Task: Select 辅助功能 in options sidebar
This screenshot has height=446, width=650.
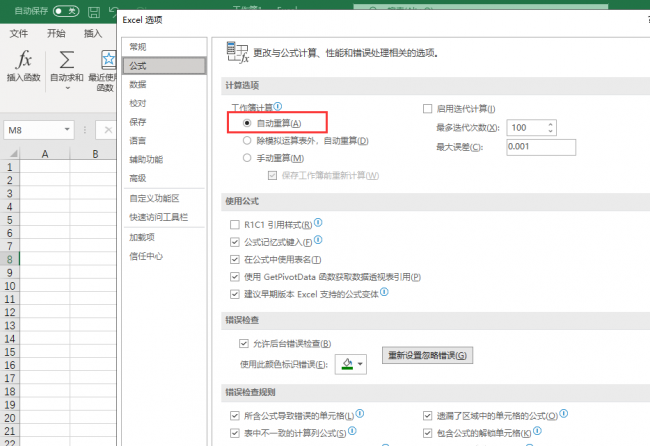Action: coord(165,159)
